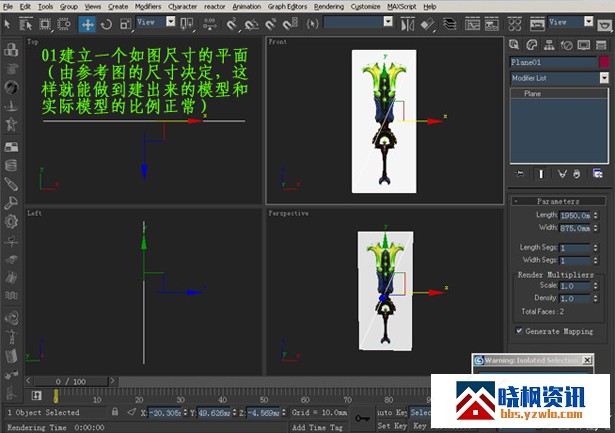Click Add Time Tag button
Screen dimensions: 615x433
[317, 427]
